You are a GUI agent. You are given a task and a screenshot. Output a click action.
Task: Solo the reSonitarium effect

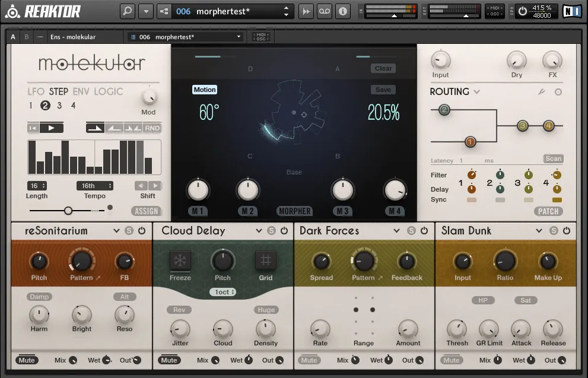[x=129, y=231]
